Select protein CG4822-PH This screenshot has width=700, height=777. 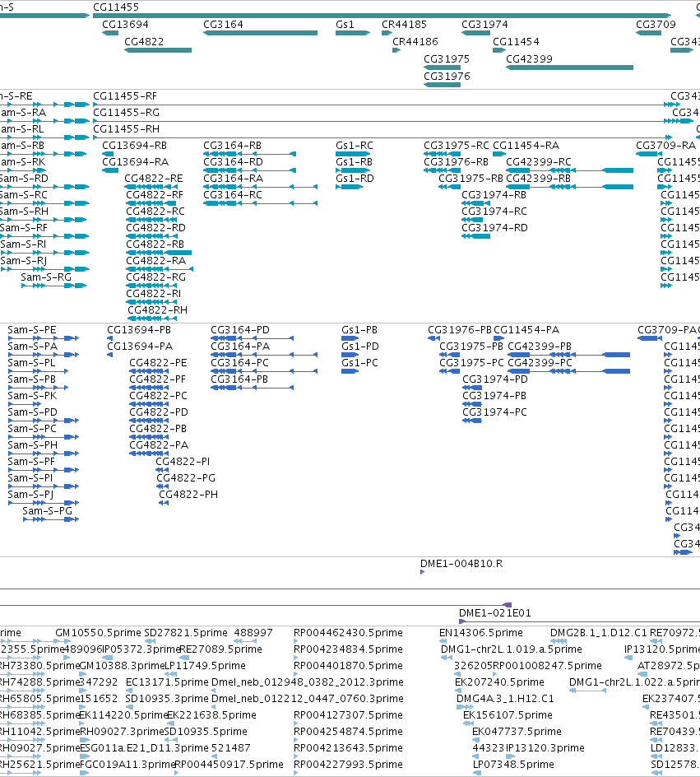[188, 494]
